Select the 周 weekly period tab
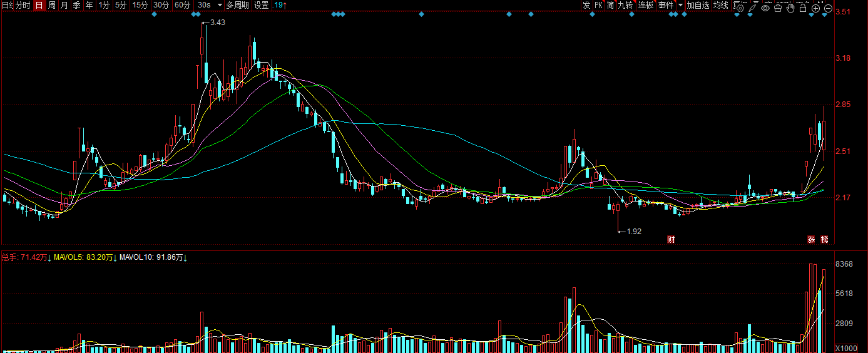Image resolution: width=868 pixels, height=353 pixels. [x=52, y=5]
